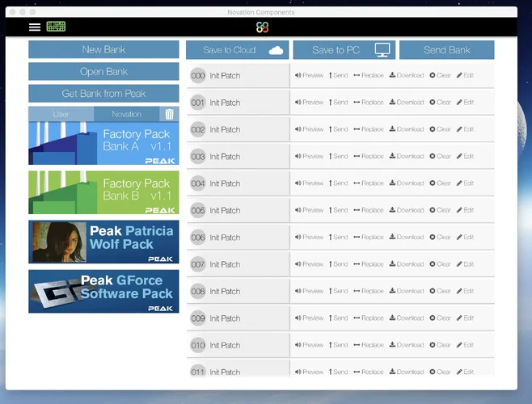
Task: Send patch 009
Action: pyautogui.click(x=338, y=318)
